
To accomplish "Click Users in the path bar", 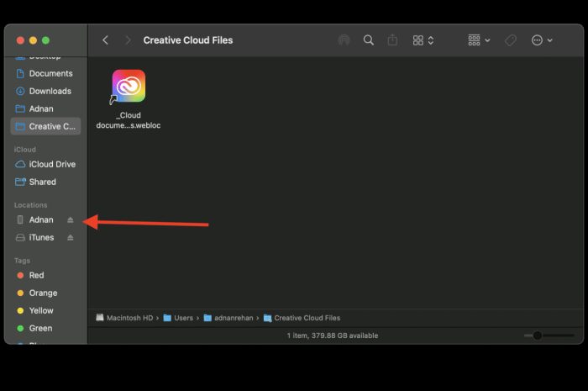I will [178, 318].
